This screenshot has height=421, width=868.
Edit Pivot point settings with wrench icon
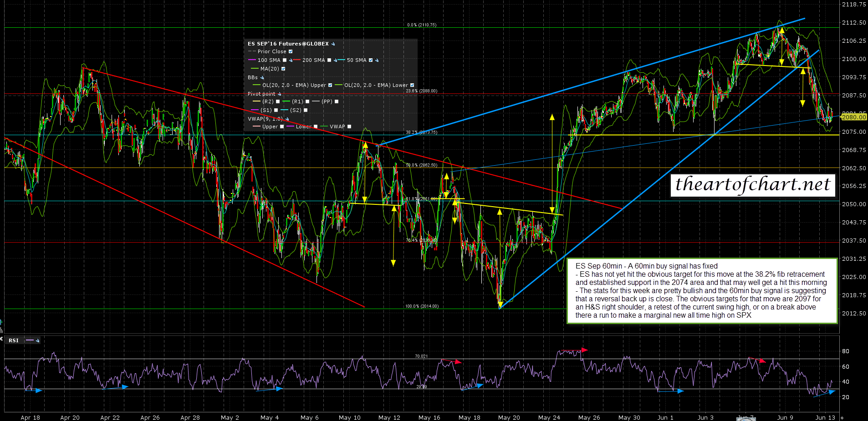click(280, 94)
